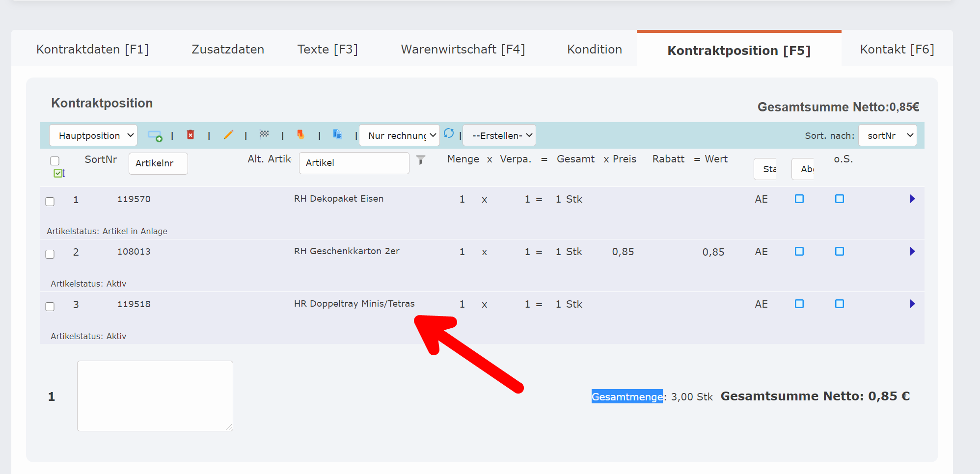Click the select-all green checkmark icon
This screenshot has width=980, height=474.
coord(58,173)
